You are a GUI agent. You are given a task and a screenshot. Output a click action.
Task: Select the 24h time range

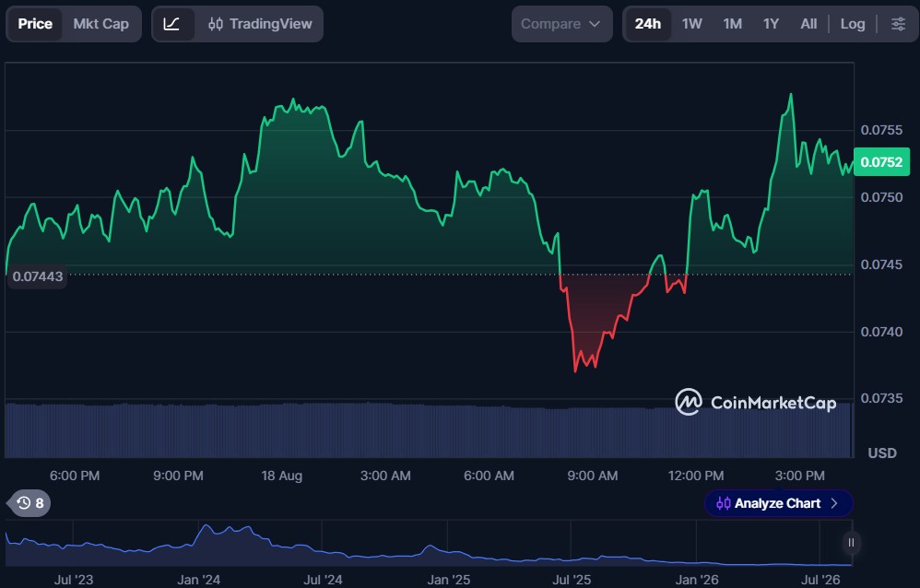tap(648, 24)
